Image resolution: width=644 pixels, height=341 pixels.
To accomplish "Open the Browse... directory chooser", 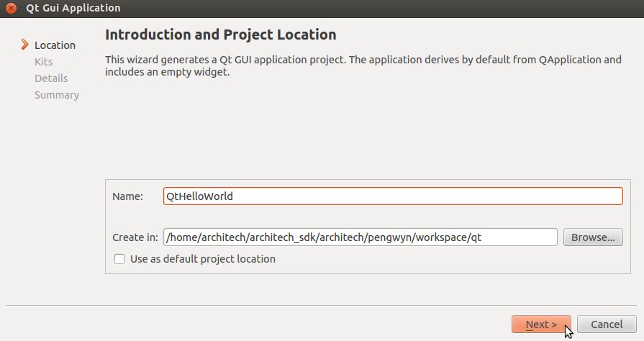I will click(x=593, y=237).
